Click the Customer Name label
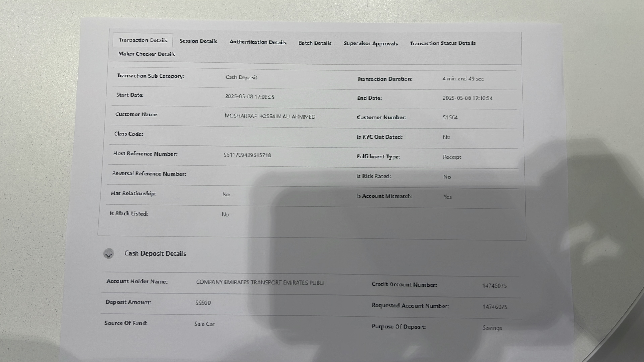 pos(137,114)
